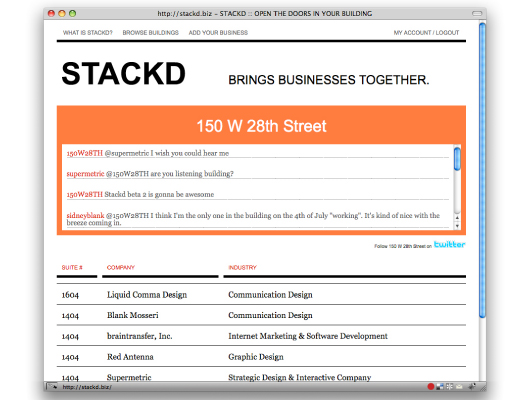Click the icon left of status bar URL
This screenshot has width=525, height=400.
click(x=52, y=387)
